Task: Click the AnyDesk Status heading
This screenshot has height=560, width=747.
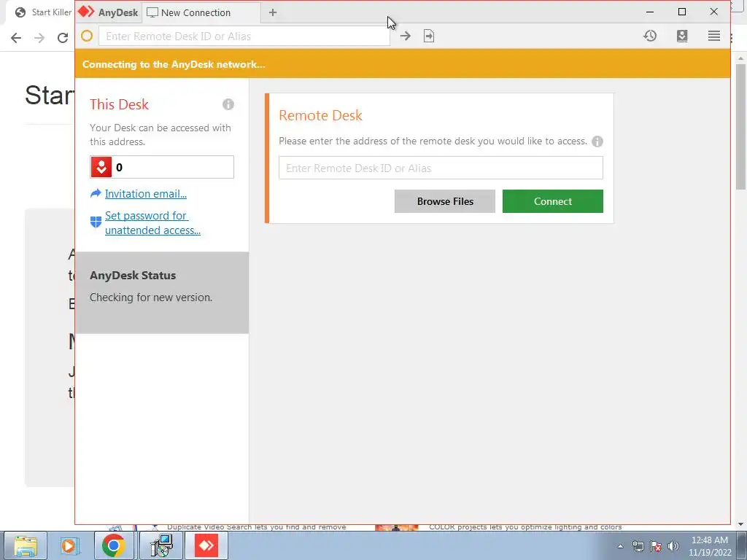Action: coord(133,275)
